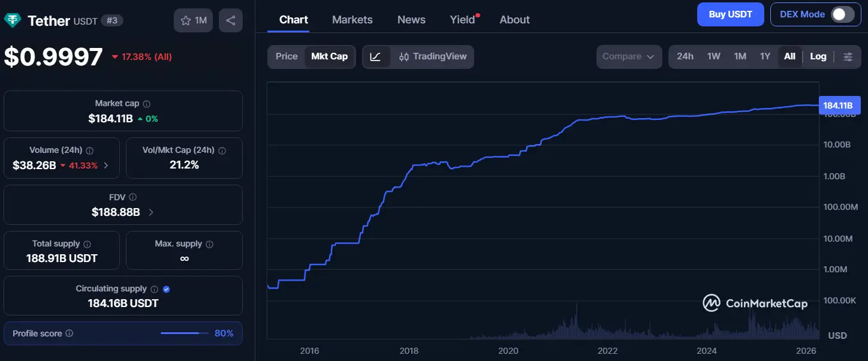Open the Compare dropdown
The image size is (868, 361).
click(629, 56)
